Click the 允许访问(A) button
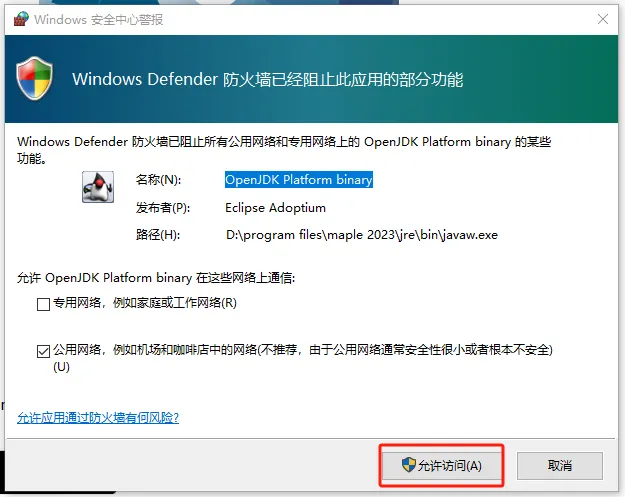Screen dimensions: 625x497 point(441,465)
